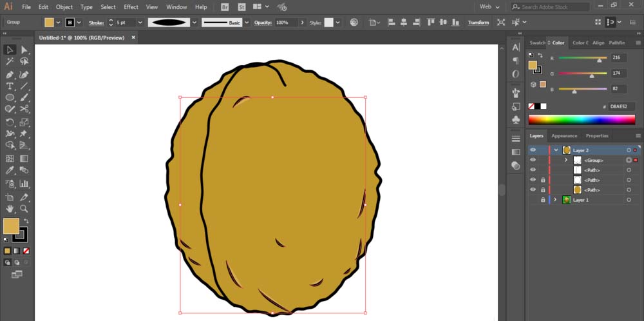Click the RGB color spectrum bar
644x321 pixels.
[582, 120]
